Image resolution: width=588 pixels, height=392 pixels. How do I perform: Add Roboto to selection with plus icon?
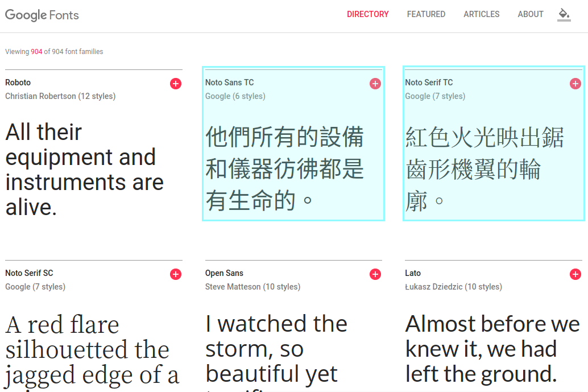tap(176, 84)
